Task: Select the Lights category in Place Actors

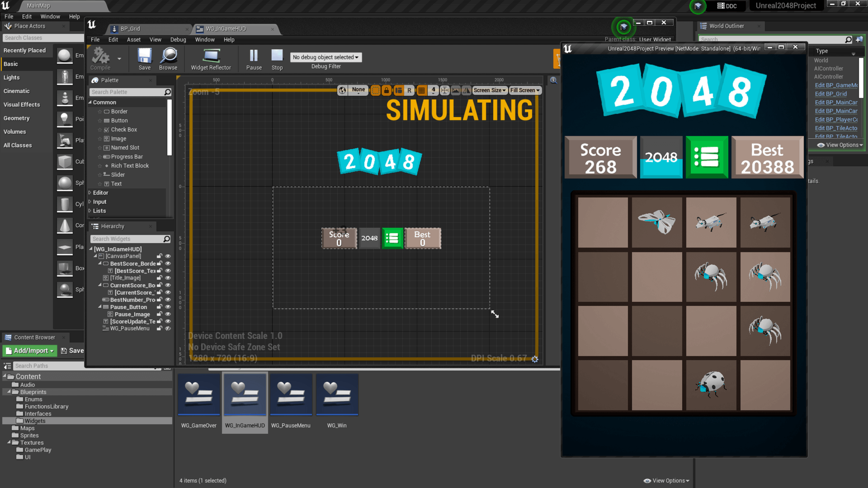Action: coord(12,78)
